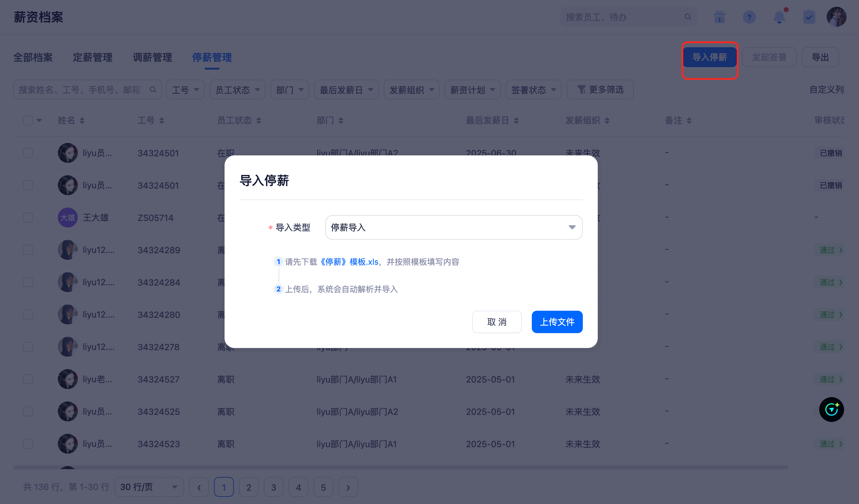This screenshot has height=504, width=859.
Task: Sort by 最后发薪日 column arrows
Action: pyautogui.click(x=516, y=121)
